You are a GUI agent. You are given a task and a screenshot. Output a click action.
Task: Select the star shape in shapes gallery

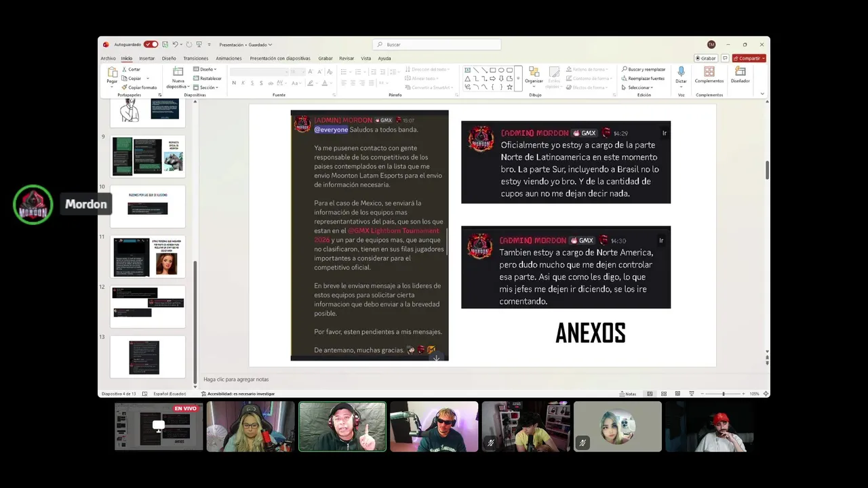pos(509,87)
